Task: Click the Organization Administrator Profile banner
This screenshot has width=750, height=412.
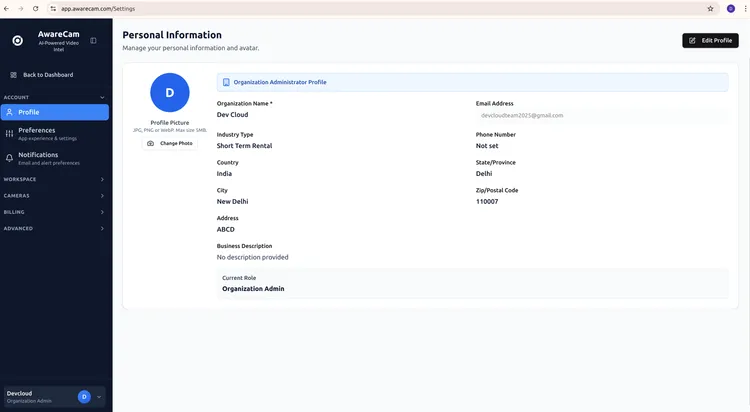Action: [x=473, y=82]
